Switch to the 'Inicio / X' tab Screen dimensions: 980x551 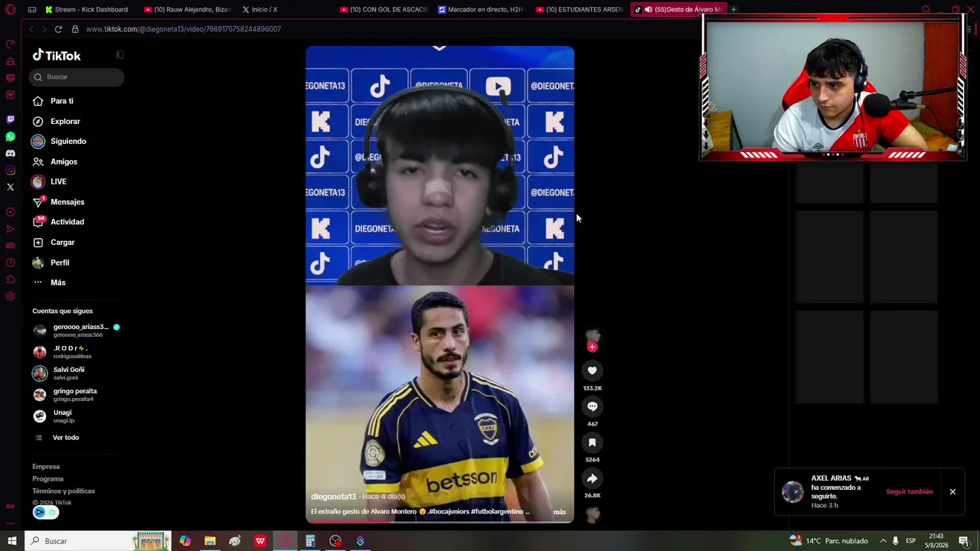260,9
